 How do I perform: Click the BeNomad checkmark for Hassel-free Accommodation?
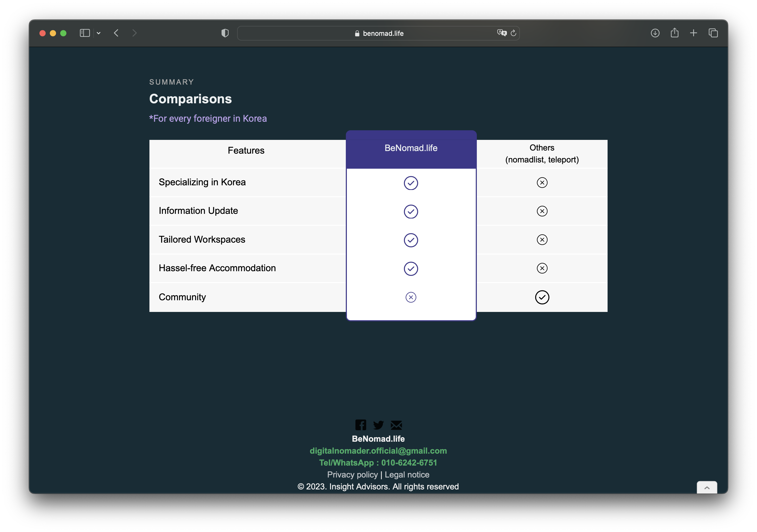(411, 269)
